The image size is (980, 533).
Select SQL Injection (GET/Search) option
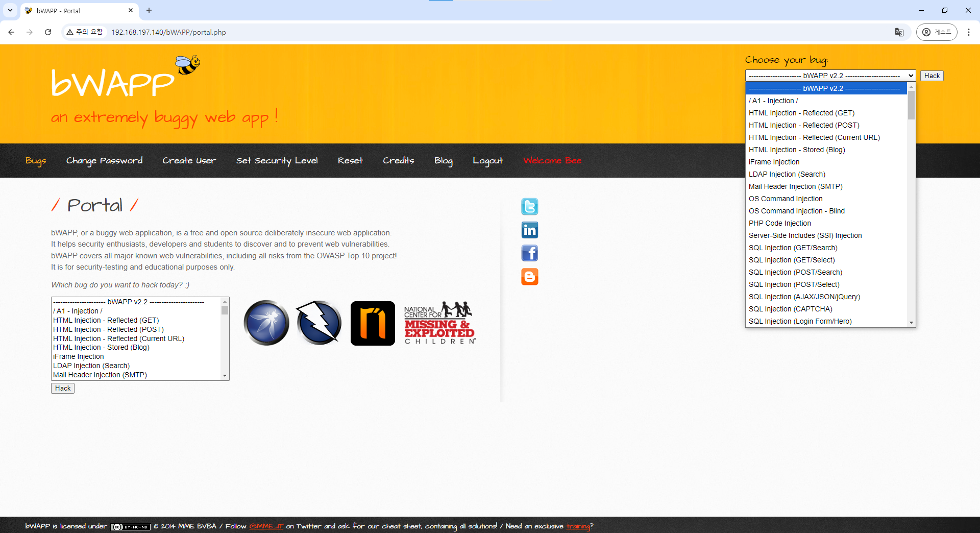pyautogui.click(x=826, y=248)
